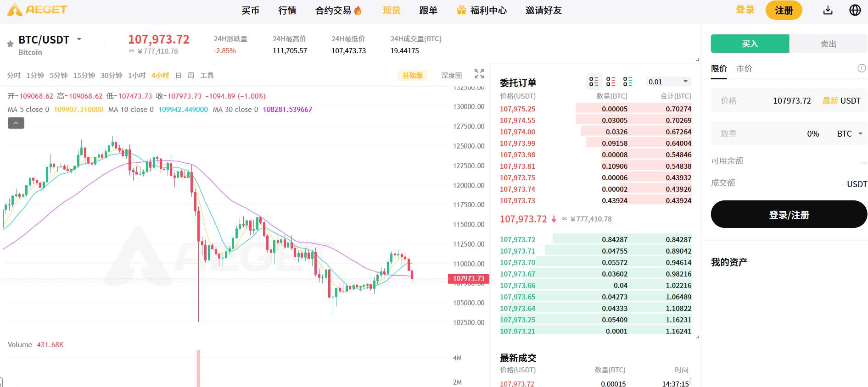Click the limit order info icon
This screenshot has width=868, height=387.
click(862, 68)
